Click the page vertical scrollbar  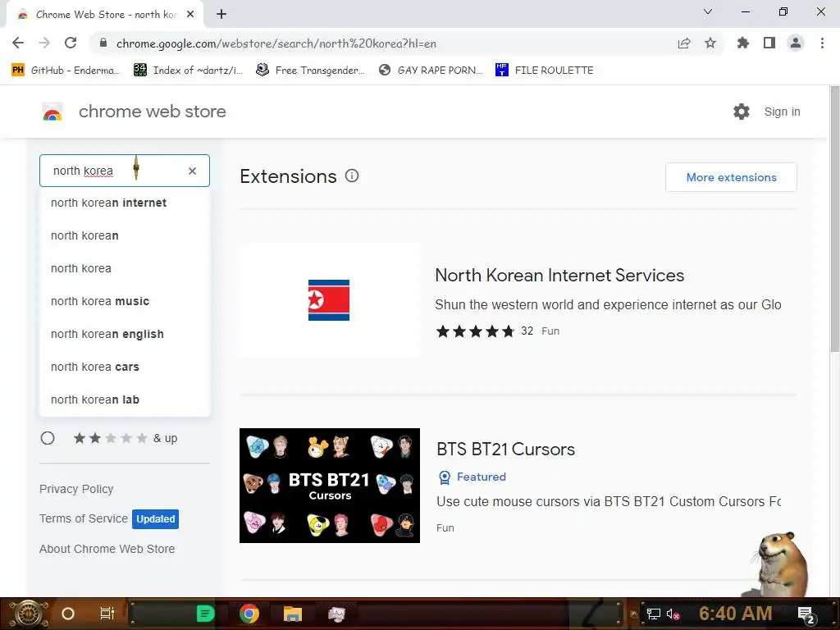(x=834, y=220)
